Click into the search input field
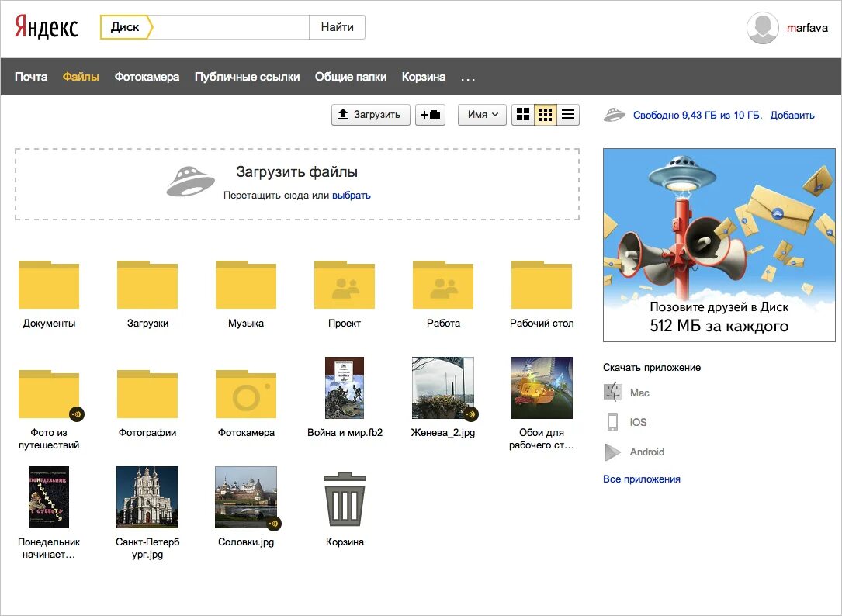The width and height of the screenshot is (842, 616). coord(231,27)
